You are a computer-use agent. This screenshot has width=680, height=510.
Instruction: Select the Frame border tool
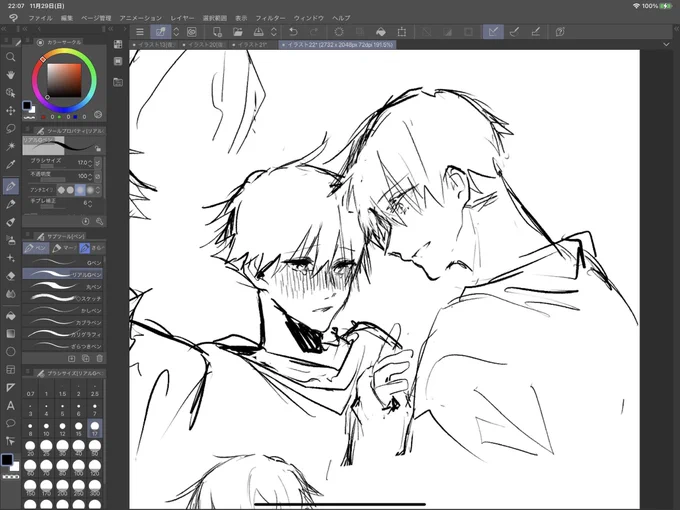click(x=11, y=369)
